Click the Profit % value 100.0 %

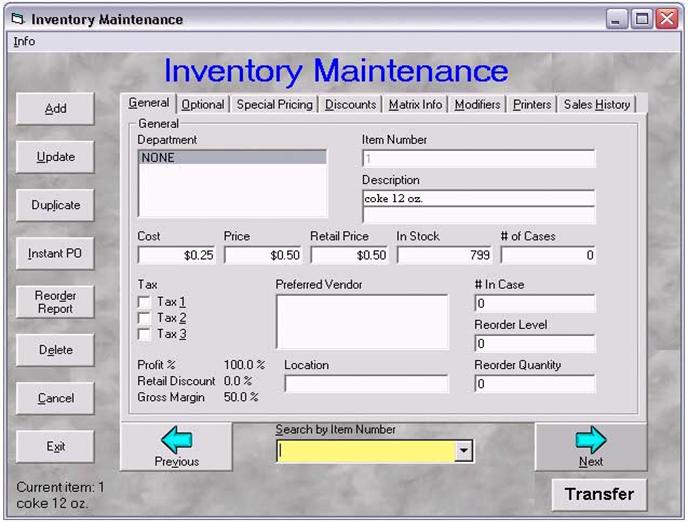click(244, 365)
